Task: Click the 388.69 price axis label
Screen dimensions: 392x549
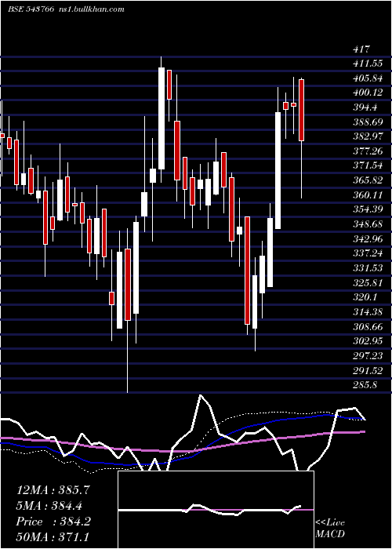Action: pos(368,122)
